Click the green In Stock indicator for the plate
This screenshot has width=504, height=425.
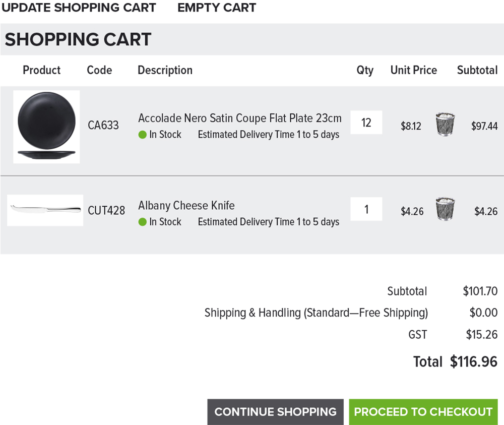143,135
